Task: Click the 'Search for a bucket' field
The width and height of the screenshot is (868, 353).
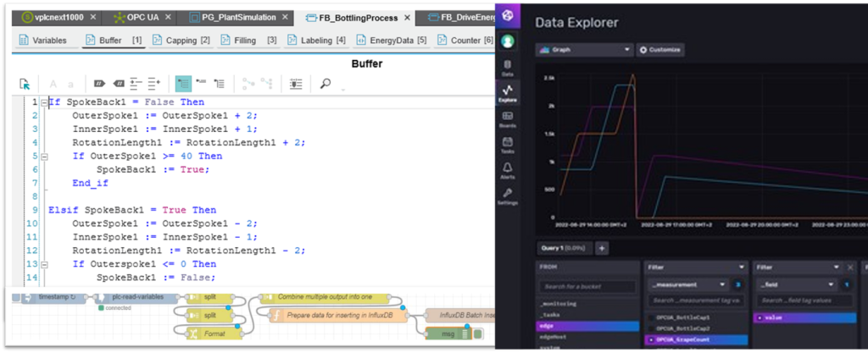Action: pos(588,287)
